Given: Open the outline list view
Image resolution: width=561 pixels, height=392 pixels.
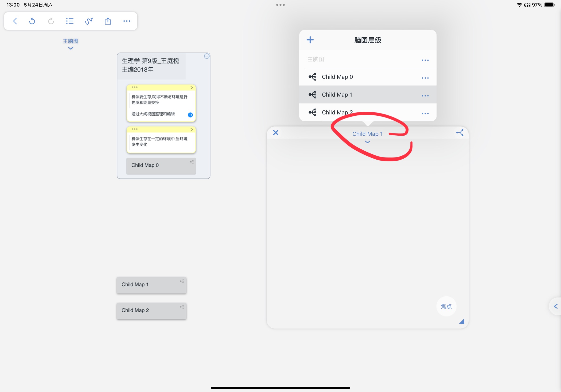Looking at the screenshot, I should (x=70, y=21).
